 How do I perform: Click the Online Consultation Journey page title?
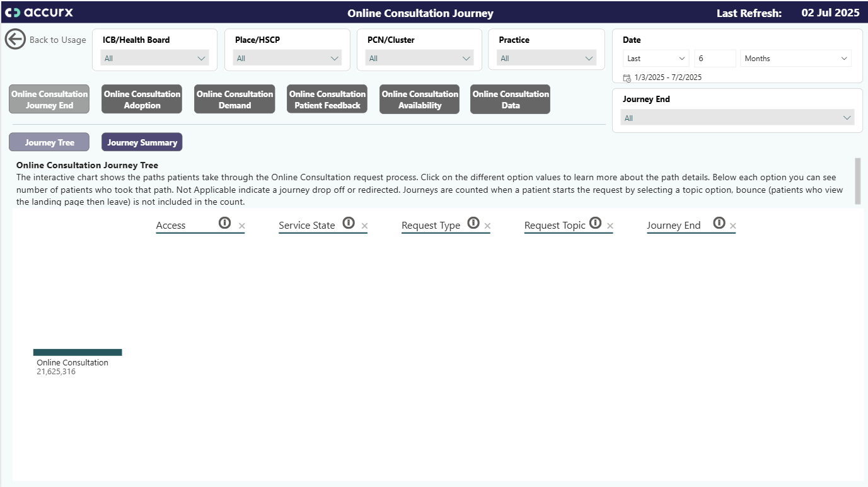pos(420,13)
